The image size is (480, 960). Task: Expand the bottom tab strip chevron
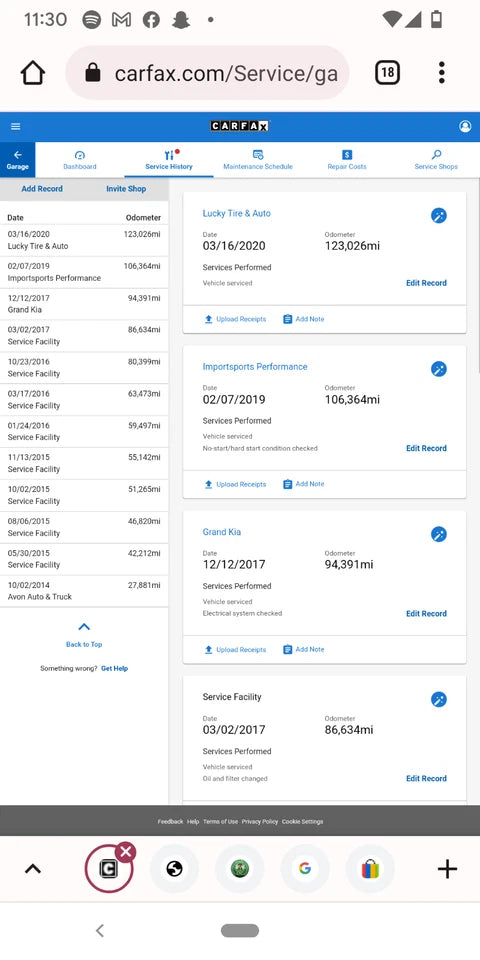pyautogui.click(x=32, y=869)
